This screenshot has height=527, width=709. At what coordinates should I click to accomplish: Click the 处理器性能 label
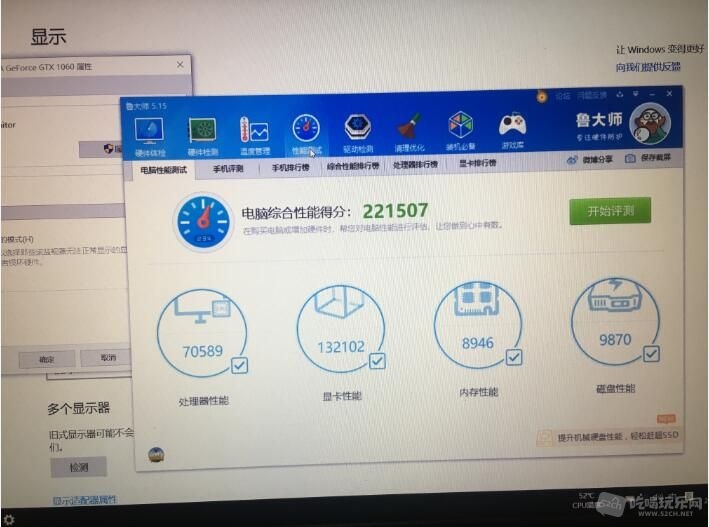(x=203, y=401)
